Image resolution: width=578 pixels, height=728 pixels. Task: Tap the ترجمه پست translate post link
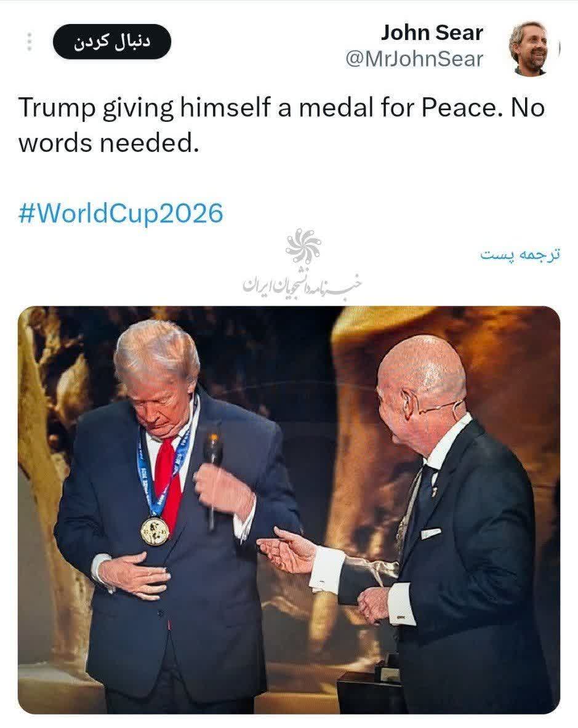(x=520, y=254)
